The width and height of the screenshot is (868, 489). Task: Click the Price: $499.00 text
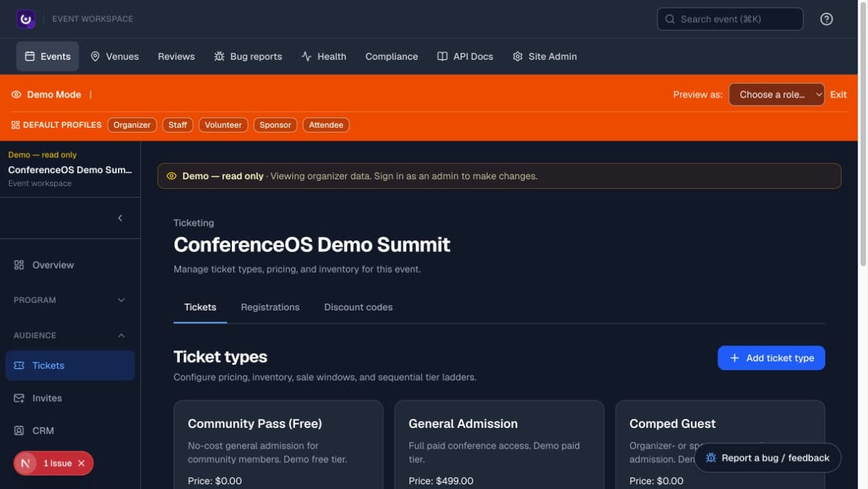[x=441, y=481]
